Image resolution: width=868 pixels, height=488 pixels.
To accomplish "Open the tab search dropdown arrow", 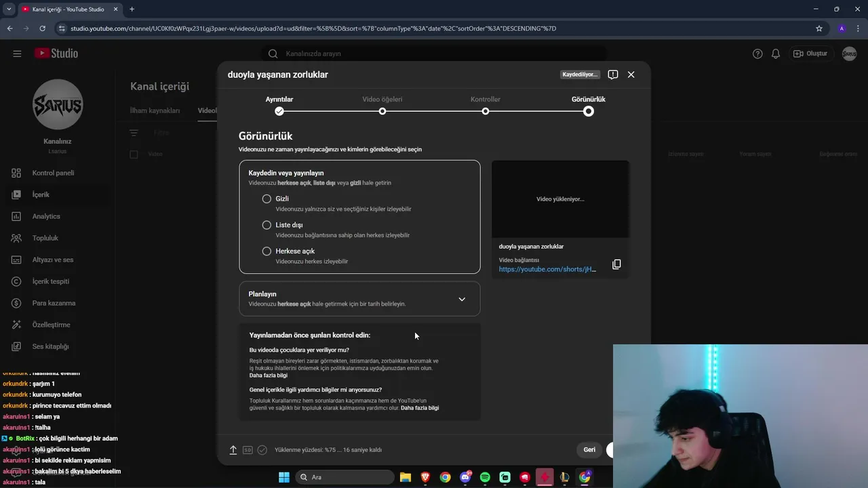I will pos(9,9).
